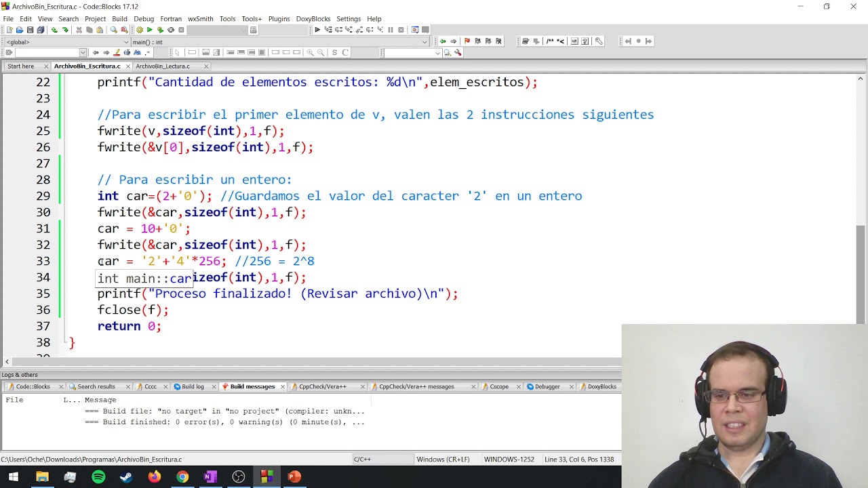The height and width of the screenshot is (488, 868).
Task: Click the Build and run icon
Action: pos(160,30)
